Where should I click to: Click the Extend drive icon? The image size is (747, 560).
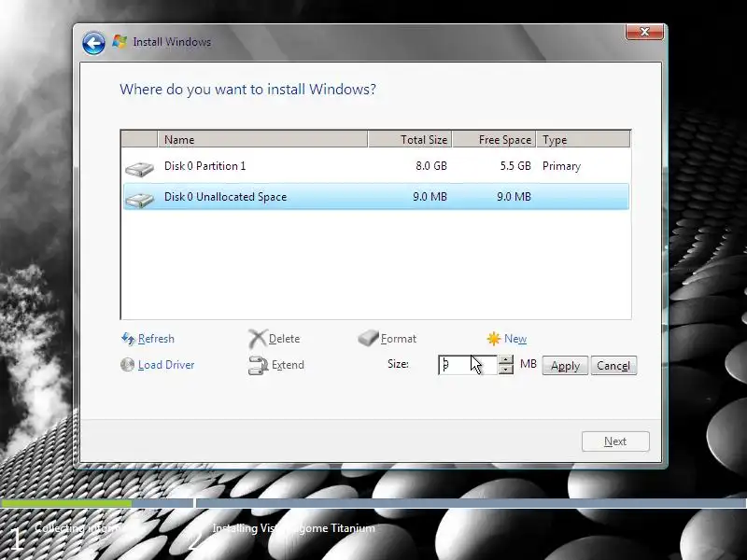259,365
